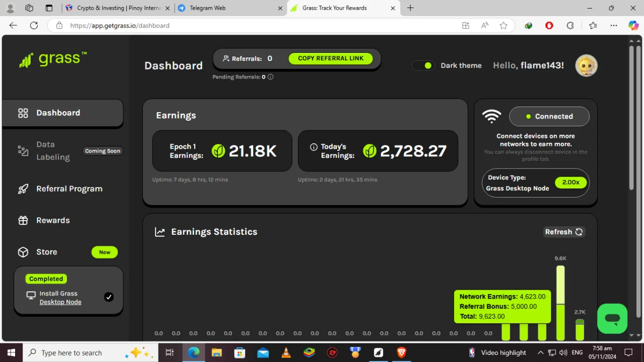Open File Explorer from taskbar
The image size is (644, 362).
click(x=216, y=353)
